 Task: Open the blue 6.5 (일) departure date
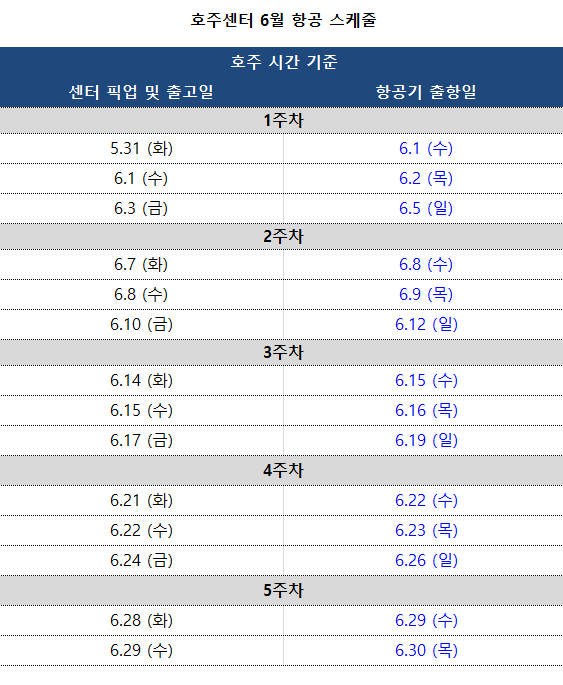coord(426,208)
